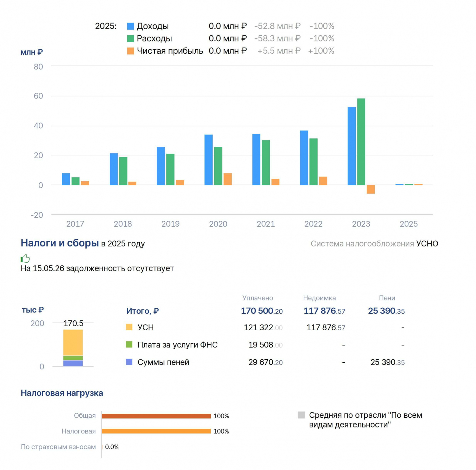Screen dimensions: 476x470
Task: Click the yellow УСН legend square
Action: 129,327
